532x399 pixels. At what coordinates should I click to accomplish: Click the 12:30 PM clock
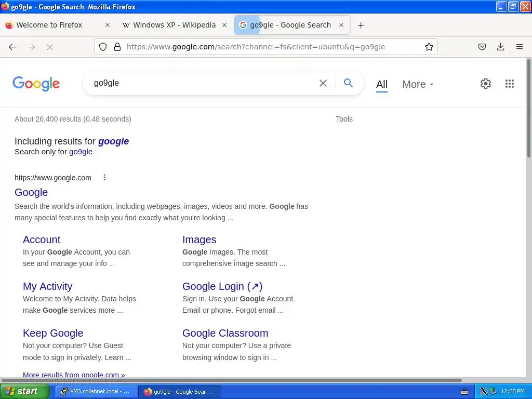click(513, 392)
